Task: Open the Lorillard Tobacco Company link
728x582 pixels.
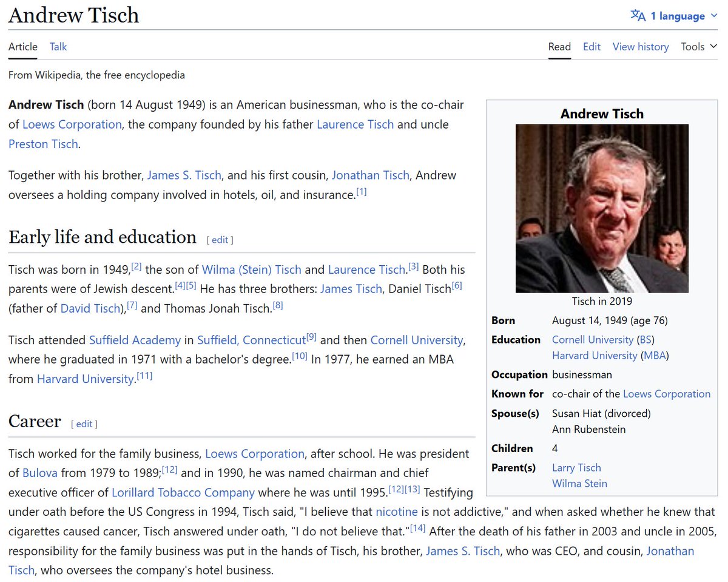Action: click(x=183, y=492)
